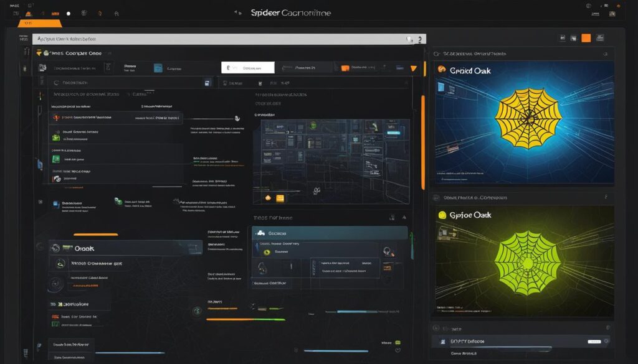The image size is (638, 364).
Task: Click the magnifier icon right of Cccecss panel
Action: click(388, 251)
